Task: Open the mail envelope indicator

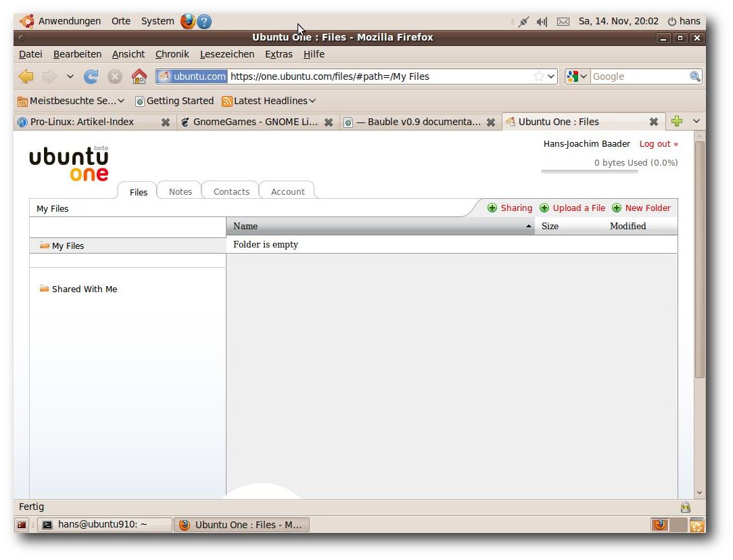Action: [563, 22]
